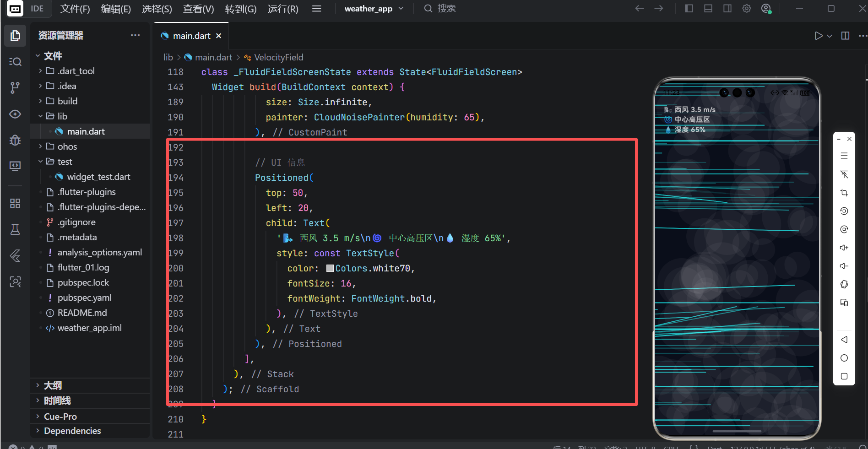Open the run options dropdown arrow
Screen dimensions: 868x449
point(830,36)
